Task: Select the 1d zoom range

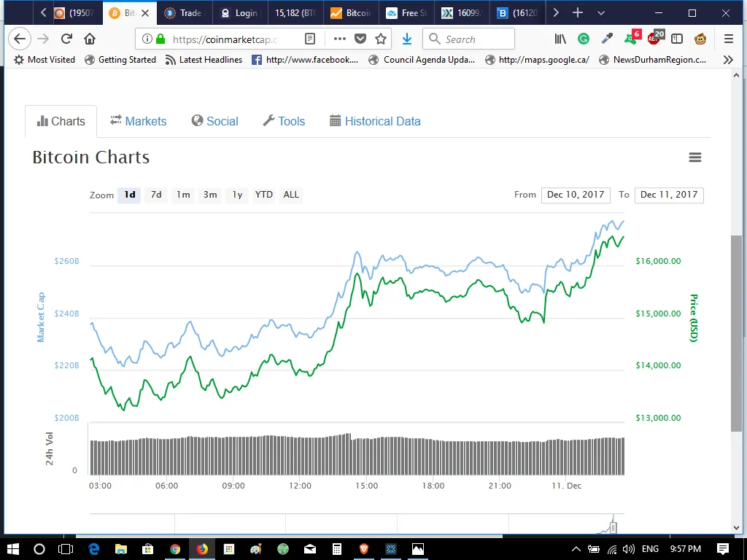Action: tap(130, 195)
